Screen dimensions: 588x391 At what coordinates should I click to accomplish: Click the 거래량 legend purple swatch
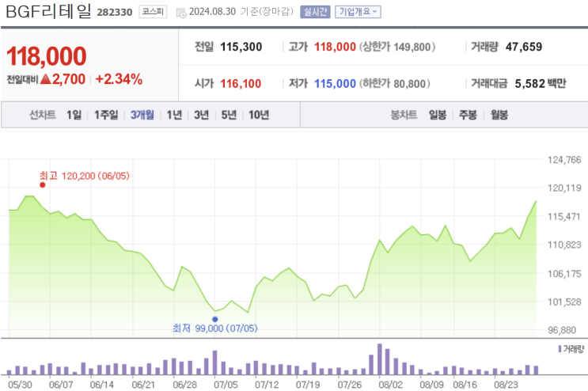560,349
